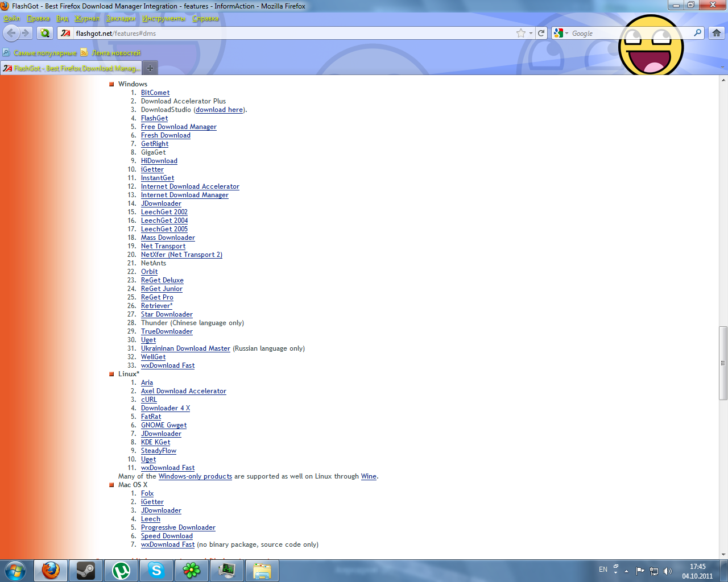Reload the page with the refresh button

tap(541, 33)
